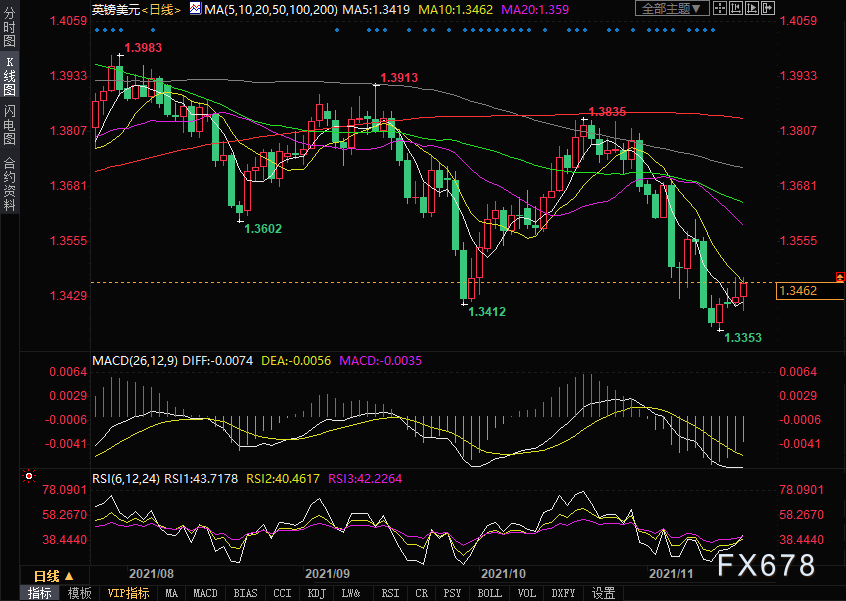Click the 设置 settings button
846x601 pixels.
point(603,593)
